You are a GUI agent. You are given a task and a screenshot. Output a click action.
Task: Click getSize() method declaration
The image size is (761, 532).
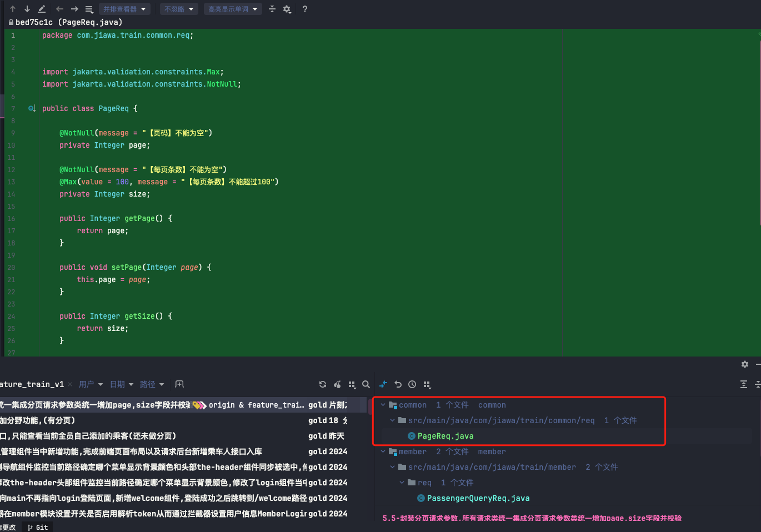pos(116,316)
